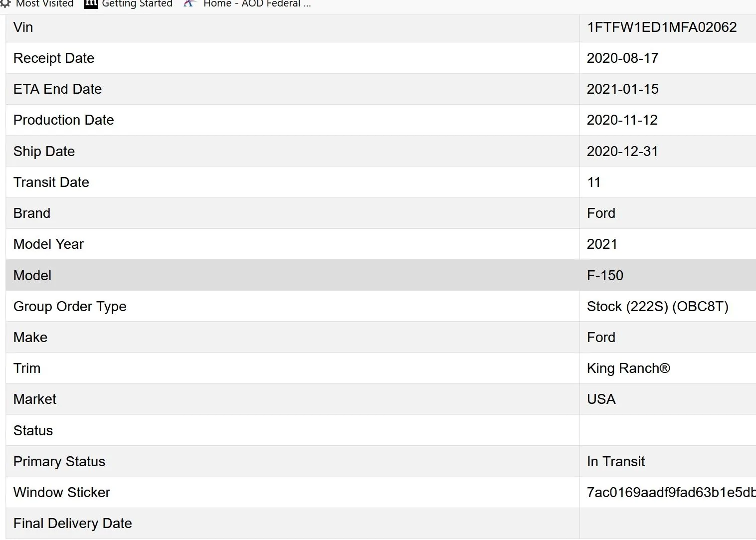756x540 pixels.
Task: Click the Receipt Date value 2020-08-17
Action: [x=622, y=58]
